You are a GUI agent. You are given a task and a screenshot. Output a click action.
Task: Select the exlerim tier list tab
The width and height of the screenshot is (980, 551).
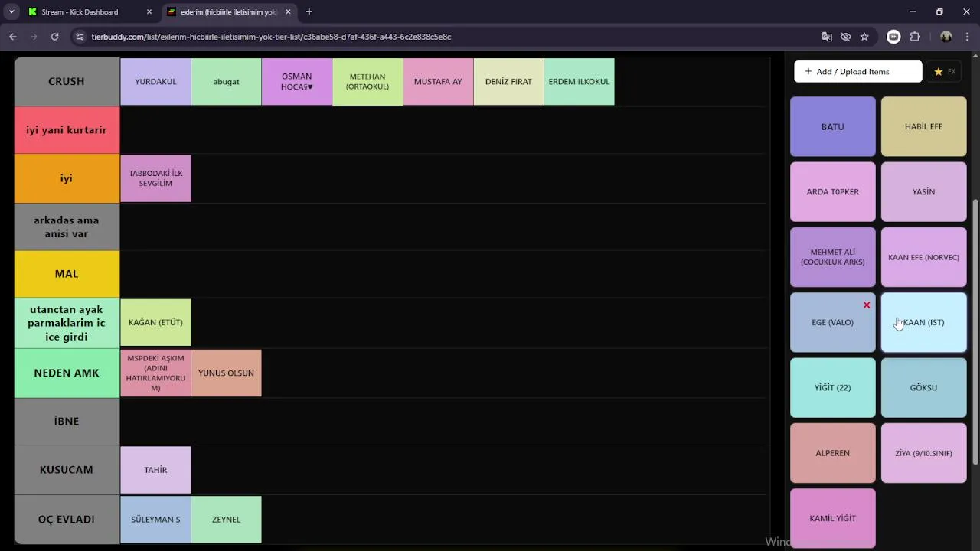coord(228,12)
